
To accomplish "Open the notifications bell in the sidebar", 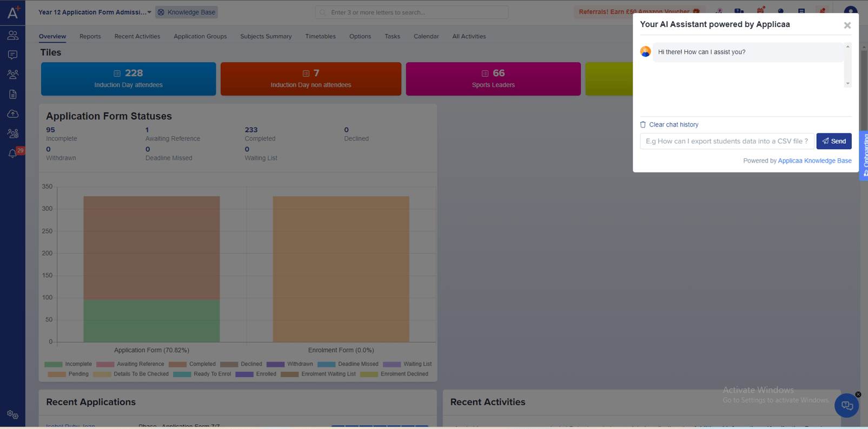I will tap(12, 154).
